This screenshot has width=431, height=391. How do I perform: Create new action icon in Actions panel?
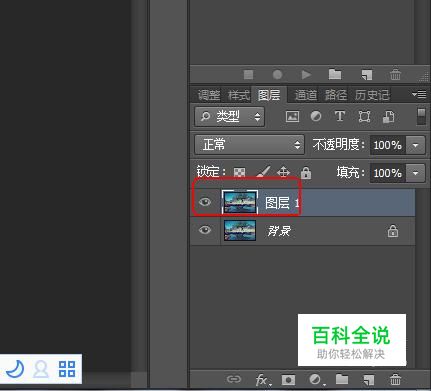point(367,75)
